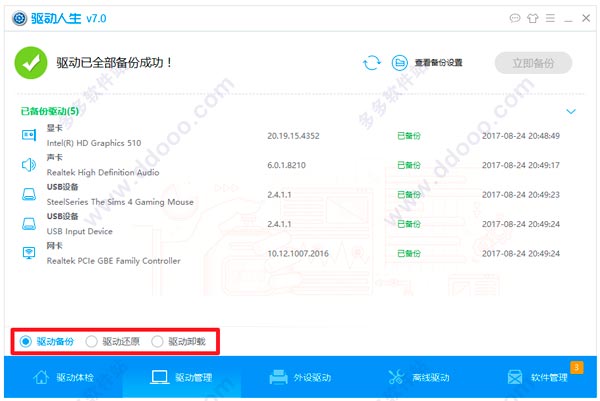Click version 6.0.1.8210
Viewport: 600px width, 401px height.
click(x=286, y=165)
